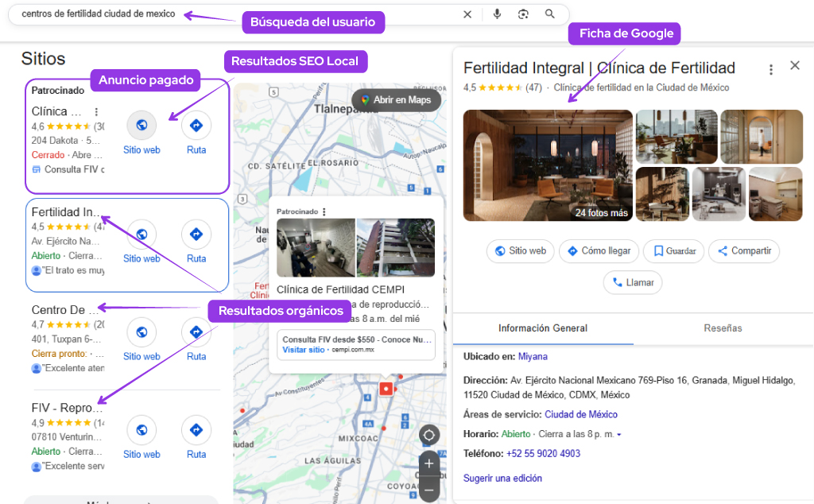This screenshot has width=814, height=504.
Task: Click Sugerir una edición link
Action: coord(502,479)
